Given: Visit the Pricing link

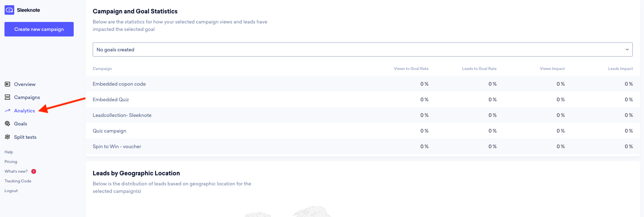Looking at the screenshot, I should click(11, 162).
